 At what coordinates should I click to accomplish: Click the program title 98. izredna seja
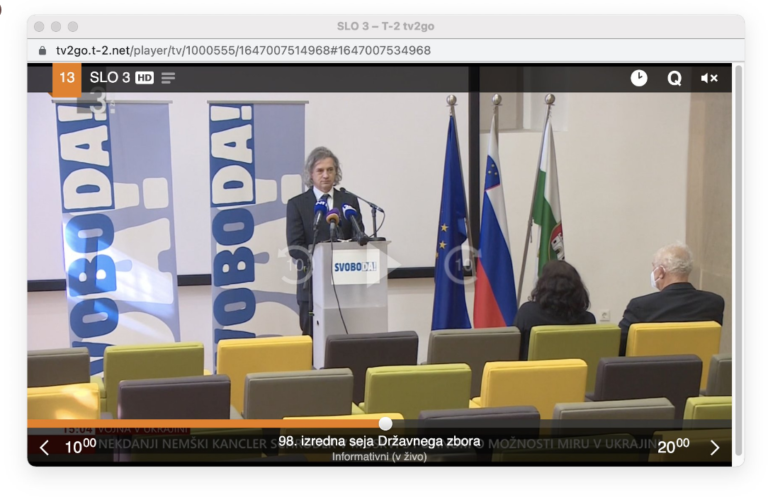click(380, 441)
